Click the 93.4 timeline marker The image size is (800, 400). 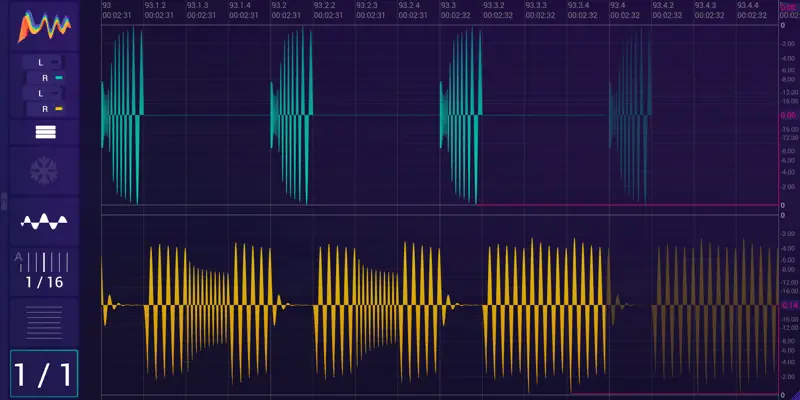coord(617,5)
